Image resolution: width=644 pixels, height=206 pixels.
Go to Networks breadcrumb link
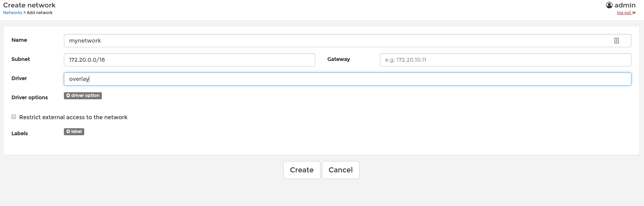click(13, 13)
